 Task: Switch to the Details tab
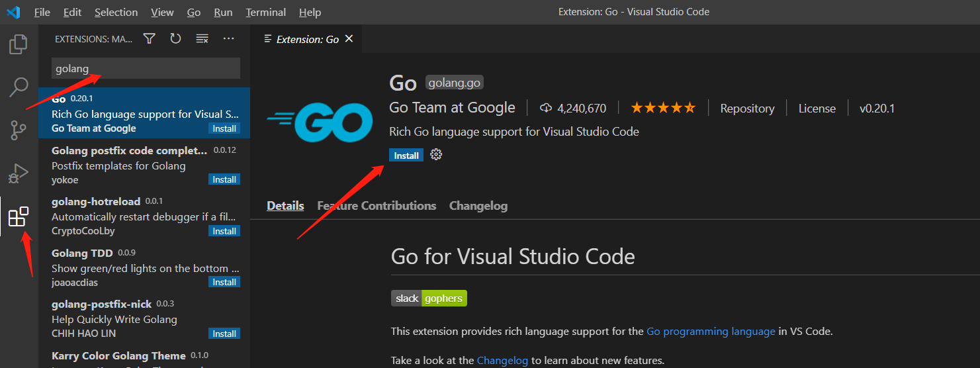coord(285,206)
